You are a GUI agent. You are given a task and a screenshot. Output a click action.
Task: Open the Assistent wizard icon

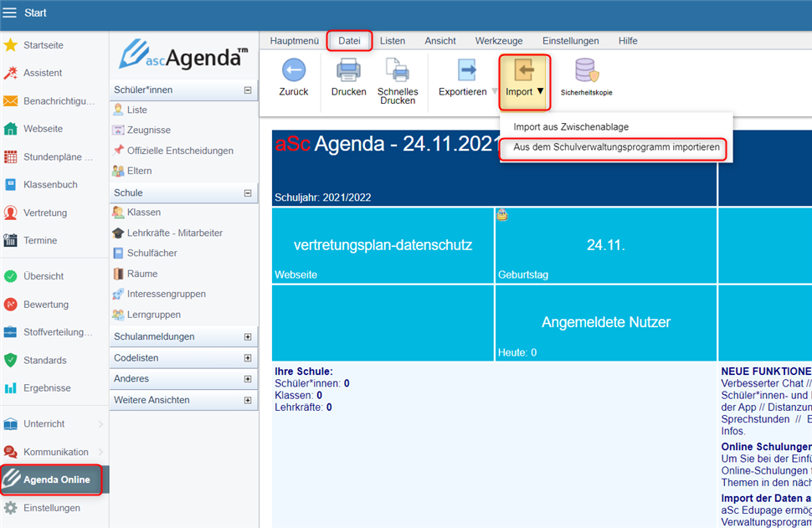point(10,73)
